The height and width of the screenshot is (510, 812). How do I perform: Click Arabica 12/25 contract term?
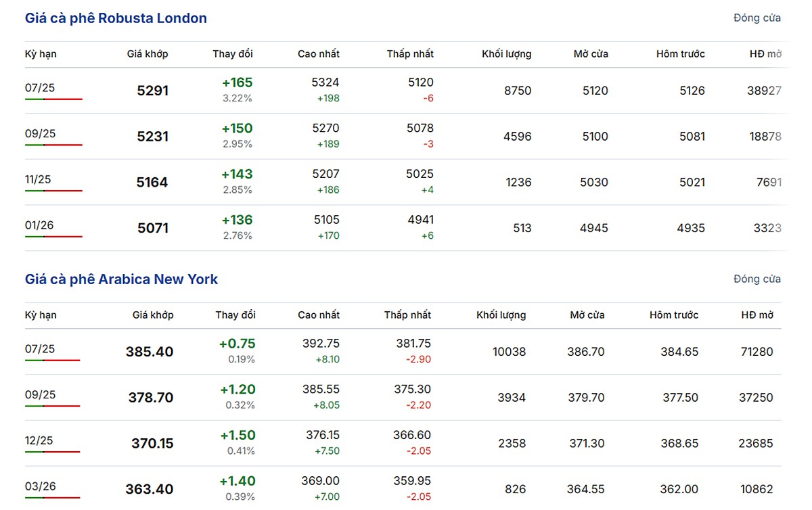[39, 441]
